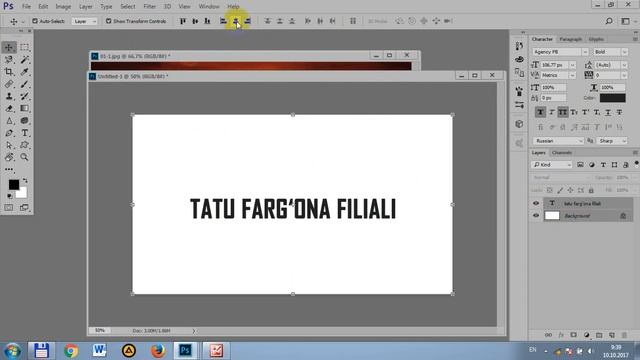Viewport: 640px width, 360px height.
Task: Select the Crop tool
Action: pos(9,72)
